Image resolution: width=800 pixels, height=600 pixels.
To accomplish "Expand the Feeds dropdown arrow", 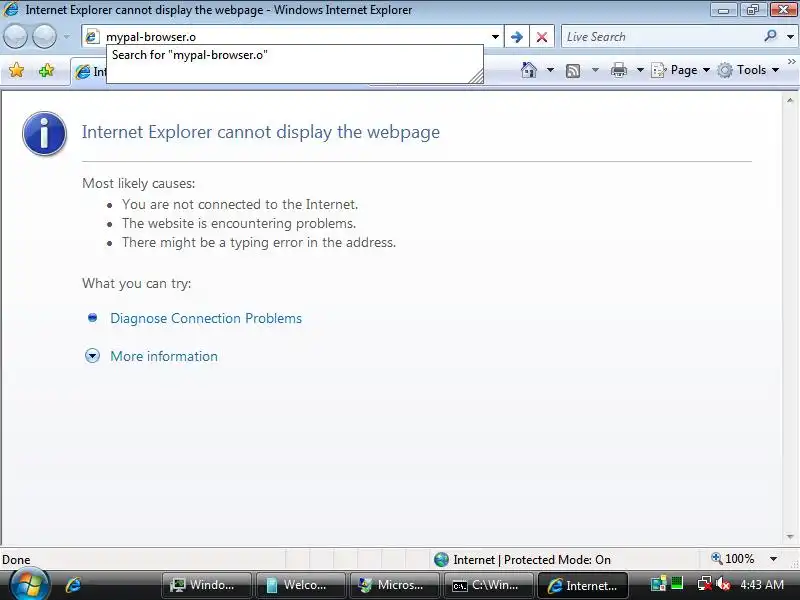I will click(x=595, y=70).
